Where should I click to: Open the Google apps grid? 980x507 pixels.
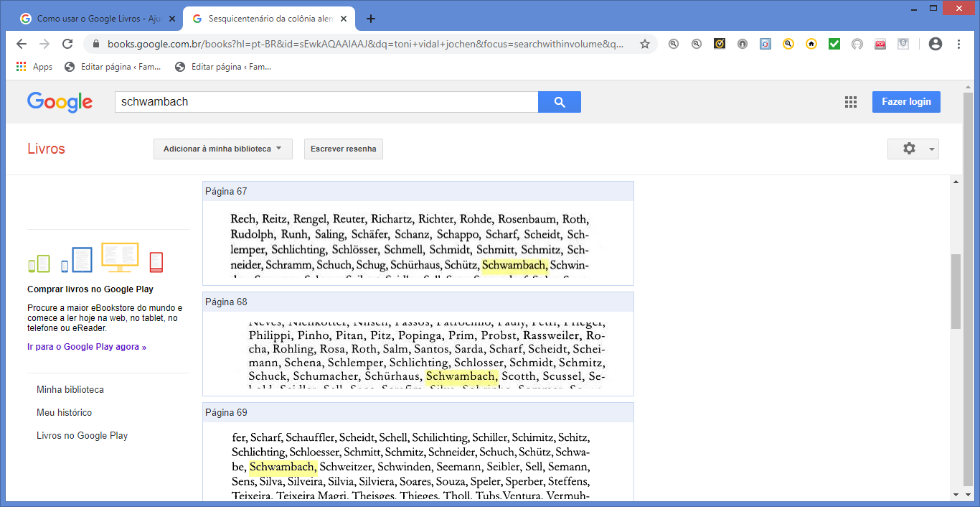[851, 102]
